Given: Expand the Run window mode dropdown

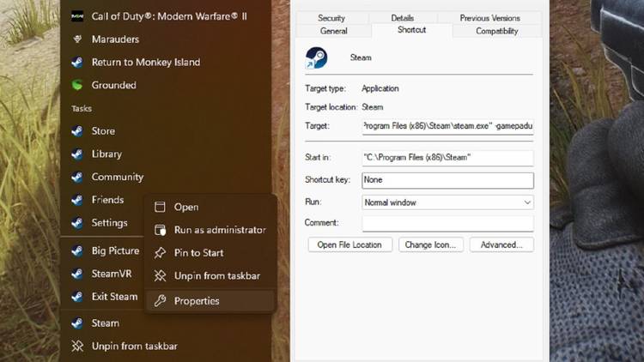Looking at the screenshot, I should coord(447,202).
